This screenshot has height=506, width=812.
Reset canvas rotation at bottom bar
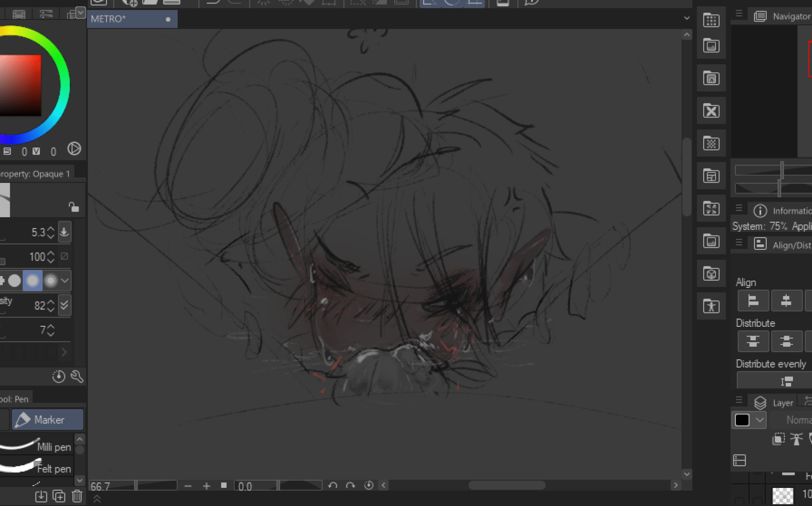(368, 485)
